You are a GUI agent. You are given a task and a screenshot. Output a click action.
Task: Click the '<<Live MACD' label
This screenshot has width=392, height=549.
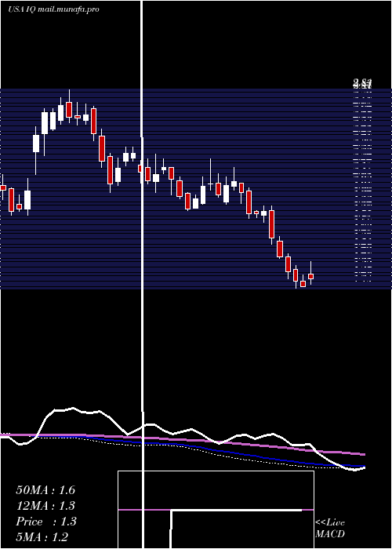(330, 529)
